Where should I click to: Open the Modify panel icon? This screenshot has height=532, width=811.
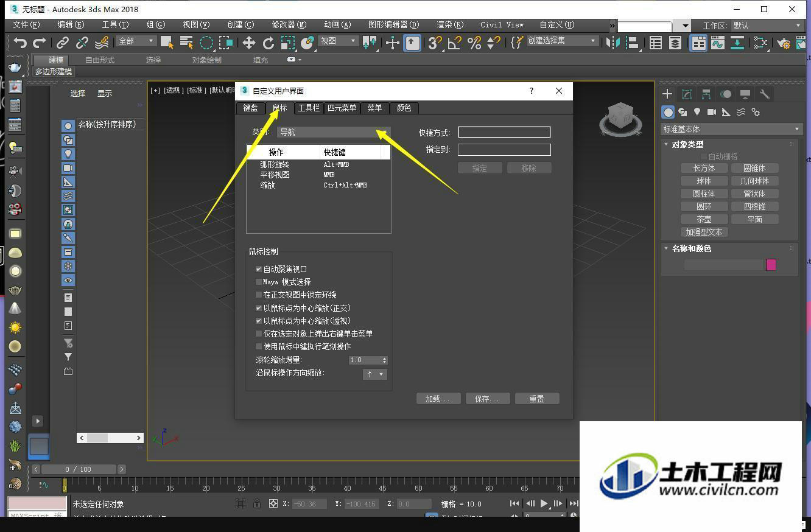coord(687,94)
